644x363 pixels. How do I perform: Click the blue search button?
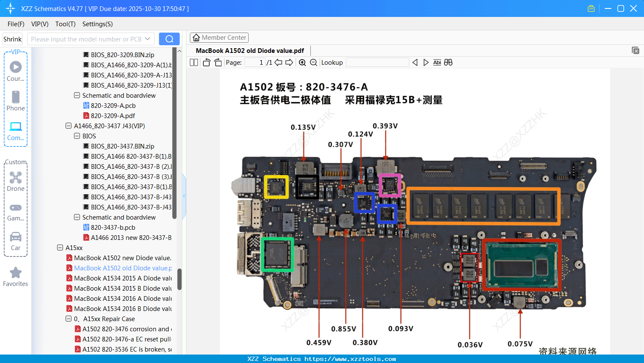(x=169, y=39)
